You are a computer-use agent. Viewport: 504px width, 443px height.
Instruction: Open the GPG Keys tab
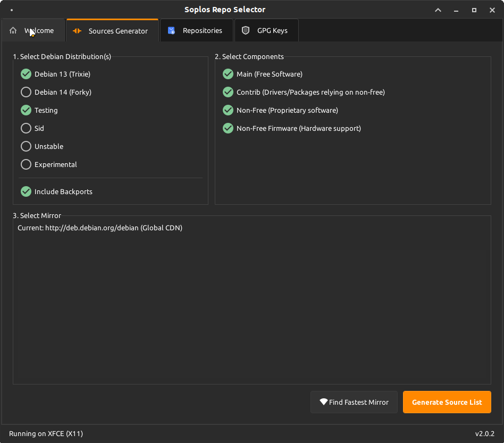(266, 30)
